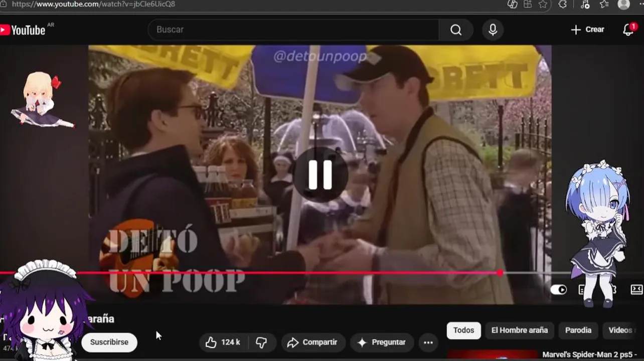
Task: Open browser profile avatar
Action: pos(624,4)
